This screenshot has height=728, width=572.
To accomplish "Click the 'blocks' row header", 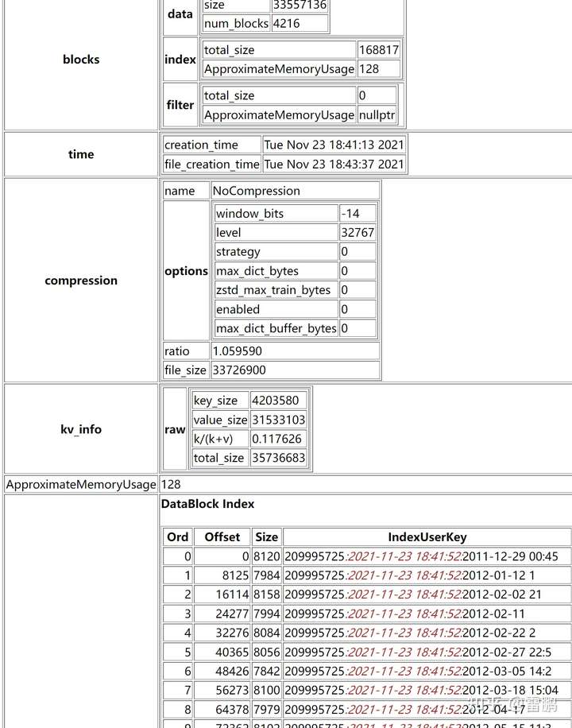I will coord(81,60).
